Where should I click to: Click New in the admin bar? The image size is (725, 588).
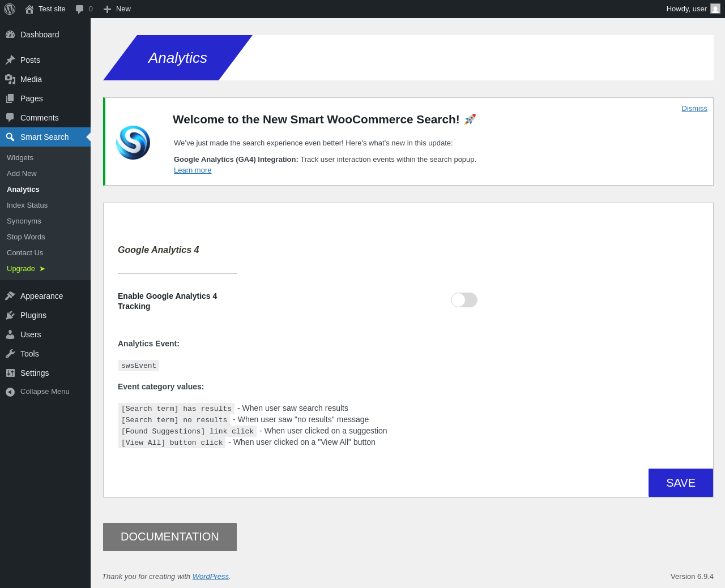[x=123, y=9]
